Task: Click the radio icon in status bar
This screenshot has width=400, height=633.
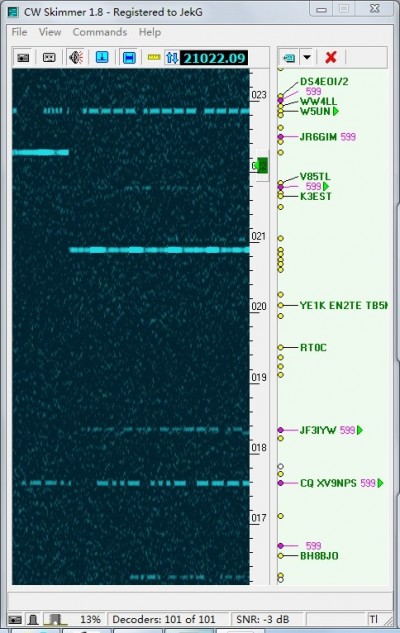Action: pos(15,619)
